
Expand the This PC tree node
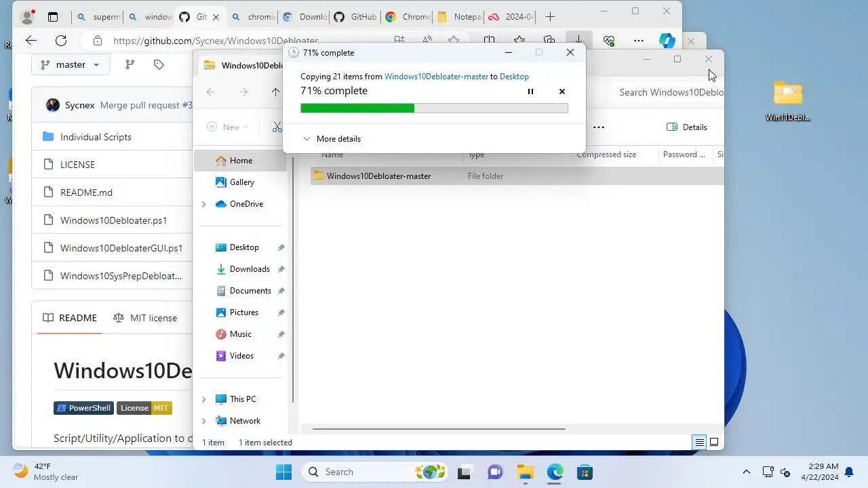pos(203,399)
